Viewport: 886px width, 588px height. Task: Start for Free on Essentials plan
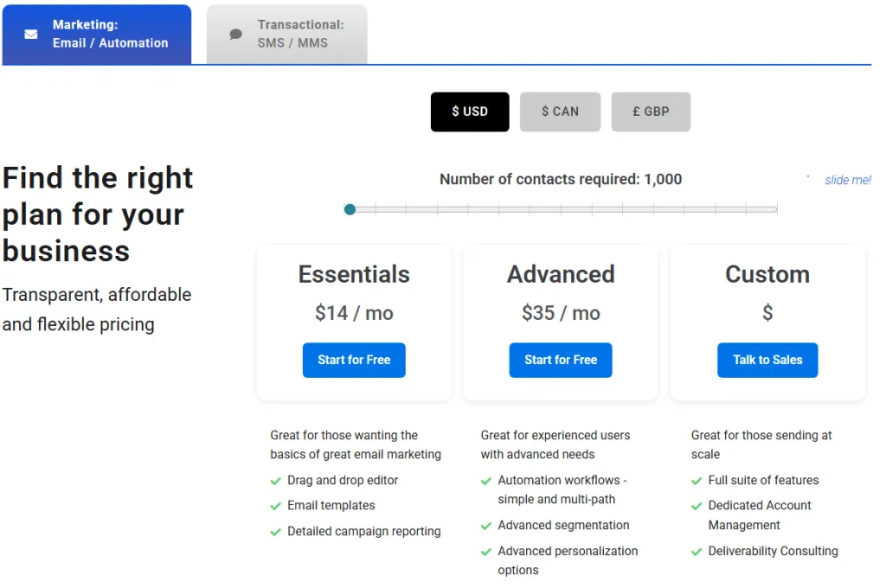click(354, 360)
